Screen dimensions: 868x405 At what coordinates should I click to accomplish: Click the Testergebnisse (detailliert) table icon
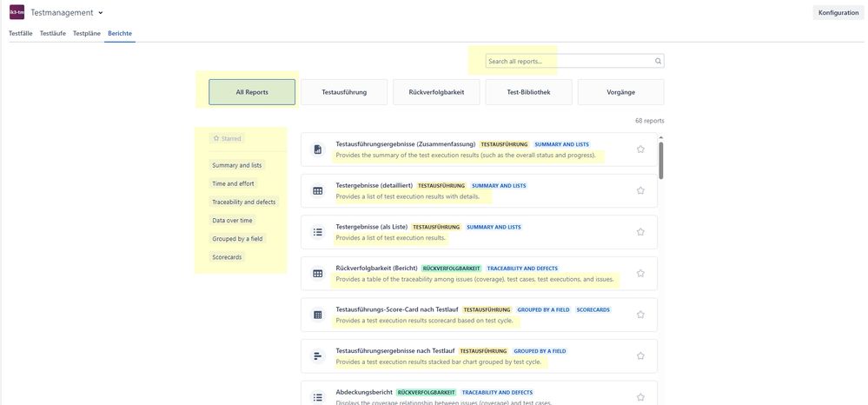tap(317, 190)
